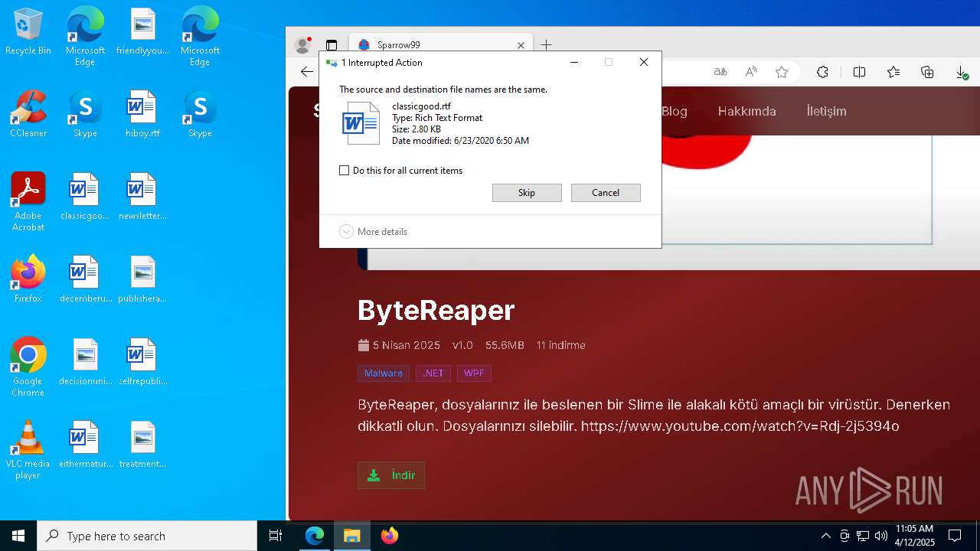Select the decemberu... document on desktop
This screenshot has width=980, height=551.
[85, 280]
